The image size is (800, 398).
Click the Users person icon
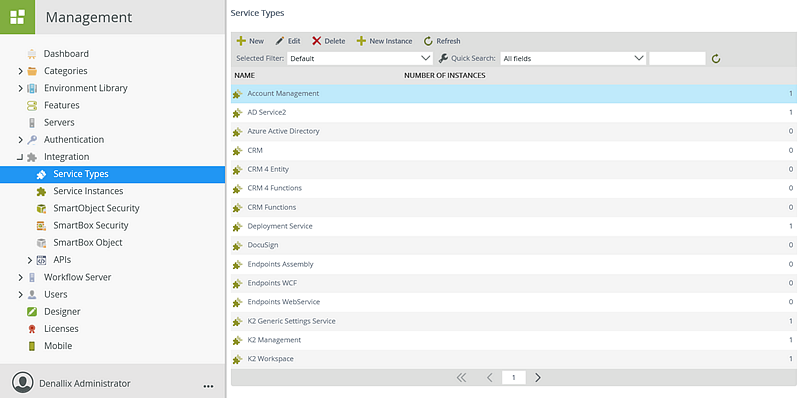(x=32, y=294)
